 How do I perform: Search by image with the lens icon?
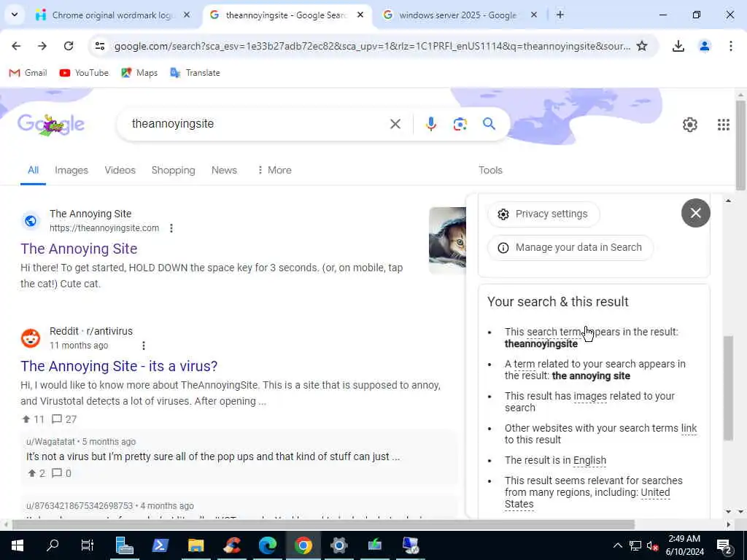pos(460,124)
